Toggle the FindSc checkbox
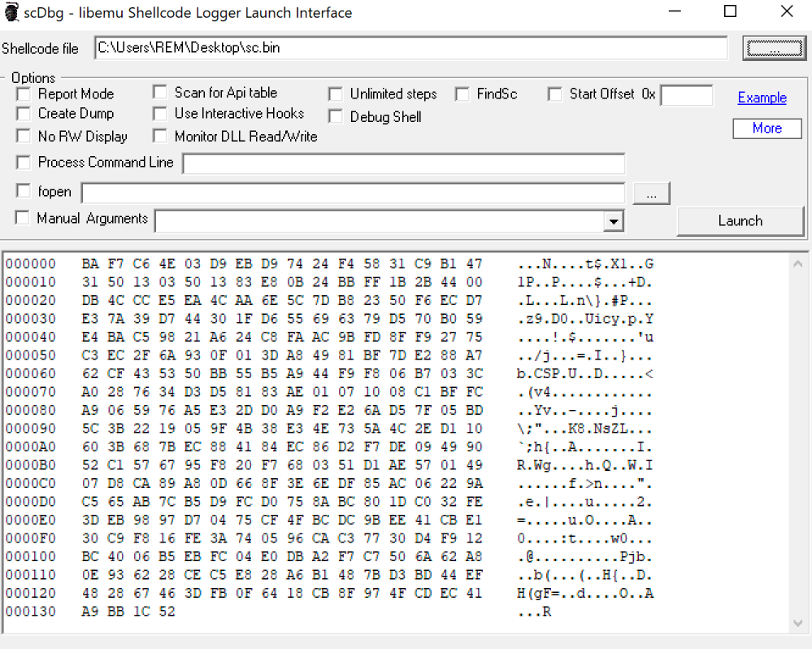This screenshot has height=649, width=812. point(462,94)
